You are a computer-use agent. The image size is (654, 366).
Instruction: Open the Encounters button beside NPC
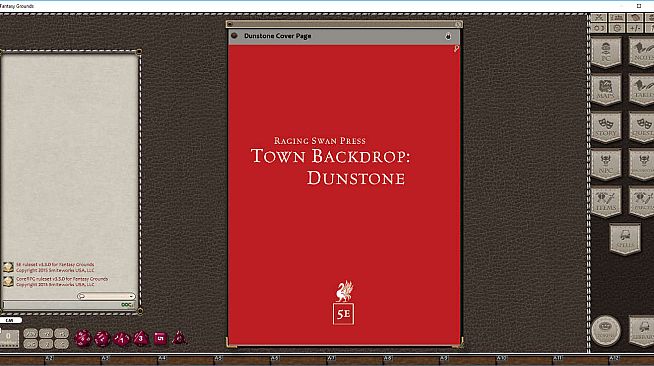pos(642,164)
